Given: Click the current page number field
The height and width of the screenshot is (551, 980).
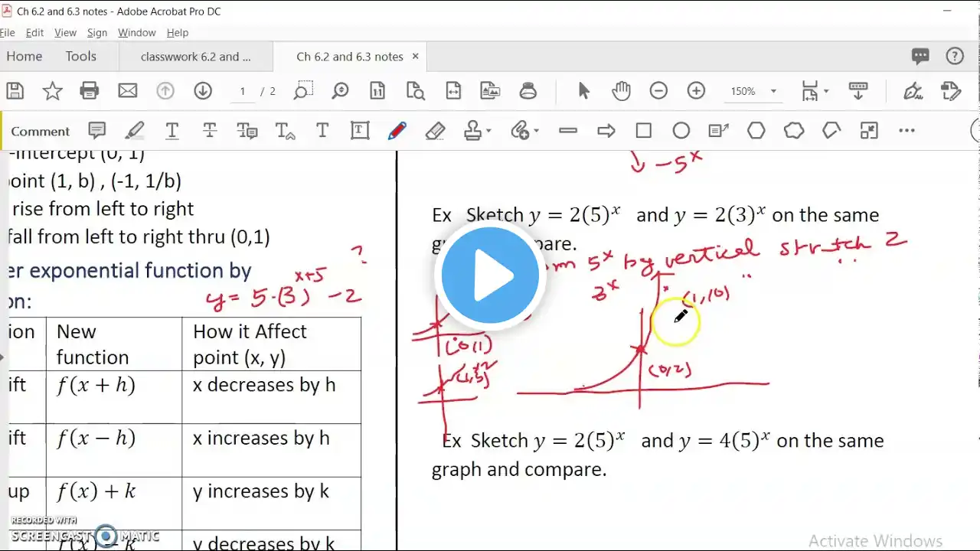Looking at the screenshot, I should click(x=243, y=91).
